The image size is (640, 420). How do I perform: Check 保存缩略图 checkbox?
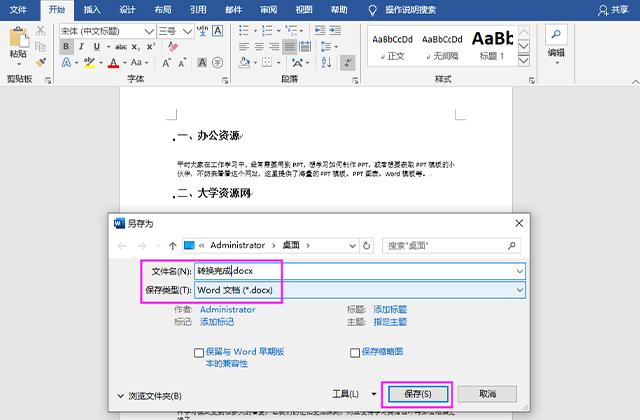pos(355,353)
